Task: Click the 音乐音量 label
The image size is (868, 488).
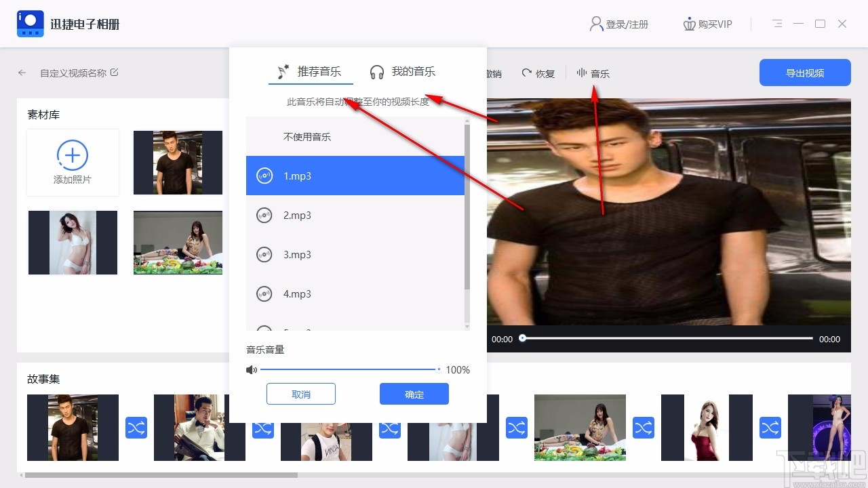Action: (x=265, y=350)
